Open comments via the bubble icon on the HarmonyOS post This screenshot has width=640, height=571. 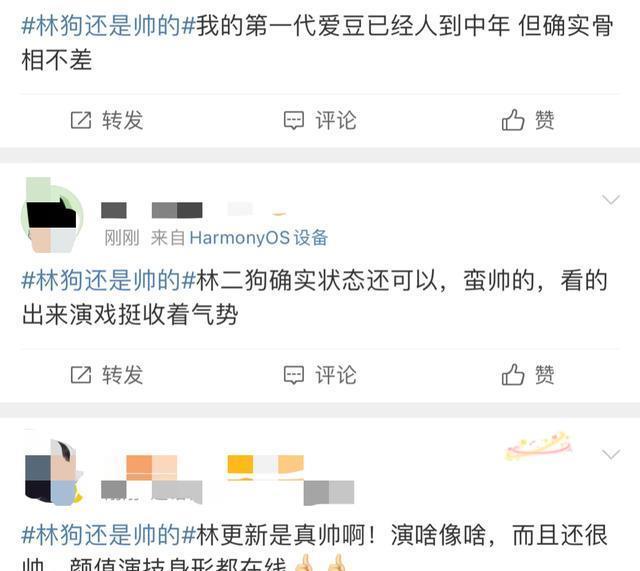tap(294, 375)
